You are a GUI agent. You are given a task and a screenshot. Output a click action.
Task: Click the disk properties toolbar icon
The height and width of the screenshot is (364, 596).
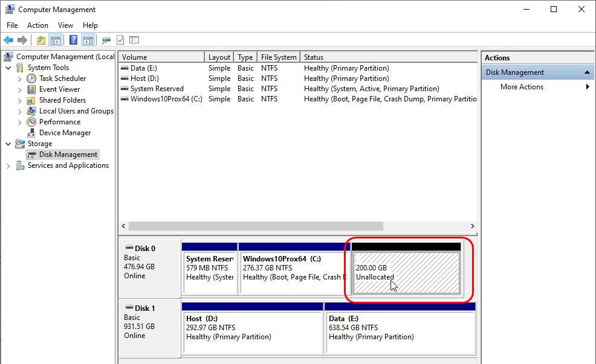[x=106, y=40]
